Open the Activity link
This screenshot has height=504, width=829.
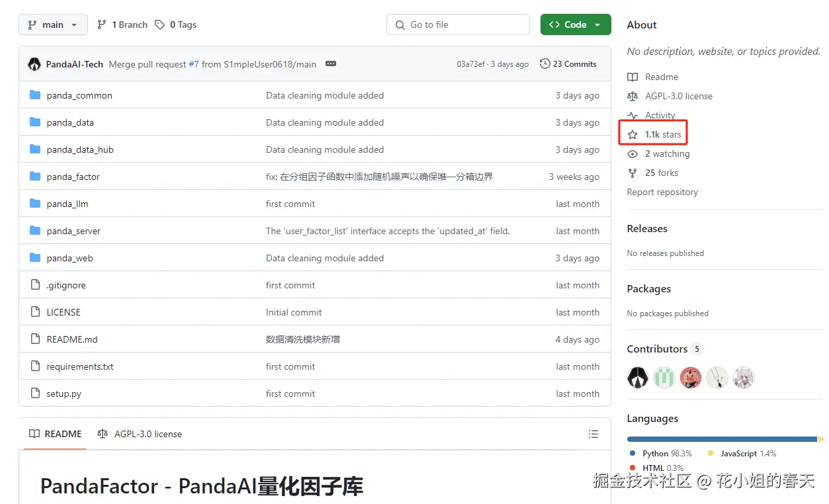pos(660,115)
